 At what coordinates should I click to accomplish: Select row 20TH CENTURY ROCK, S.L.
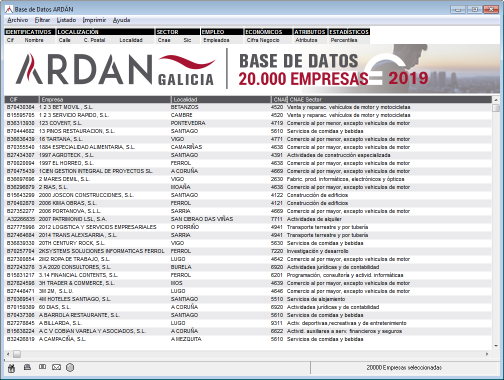click(248, 243)
